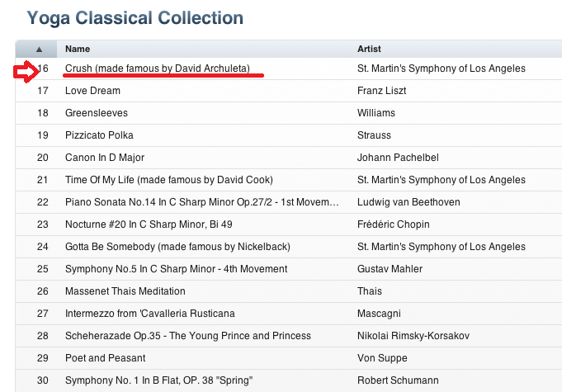Select the Greensleeves track
The width and height of the screenshot is (562, 392).
coord(97,113)
